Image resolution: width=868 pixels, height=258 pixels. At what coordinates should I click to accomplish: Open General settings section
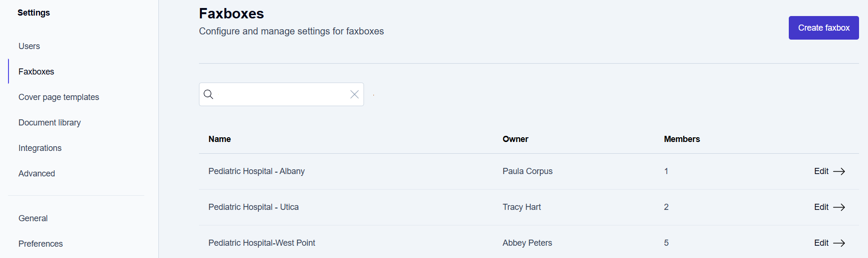(33, 218)
